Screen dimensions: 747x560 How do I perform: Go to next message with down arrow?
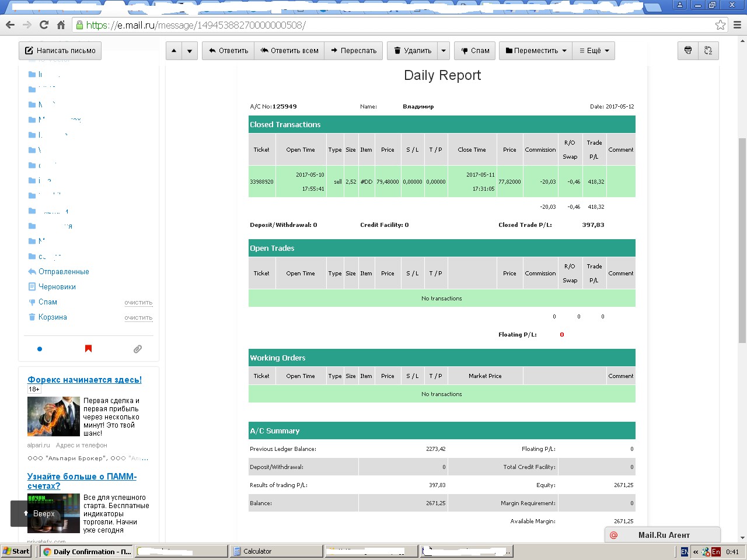[190, 51]
